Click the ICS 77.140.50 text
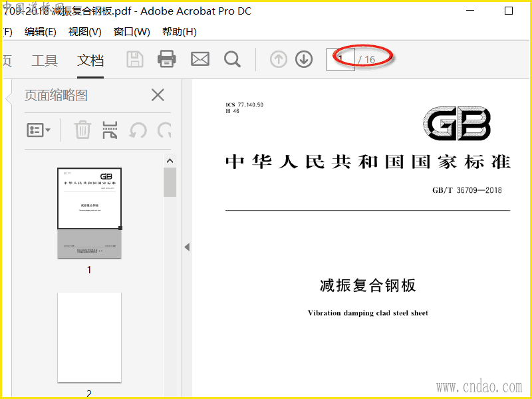This screenshot has height=399, width=532. pos(244,105)
